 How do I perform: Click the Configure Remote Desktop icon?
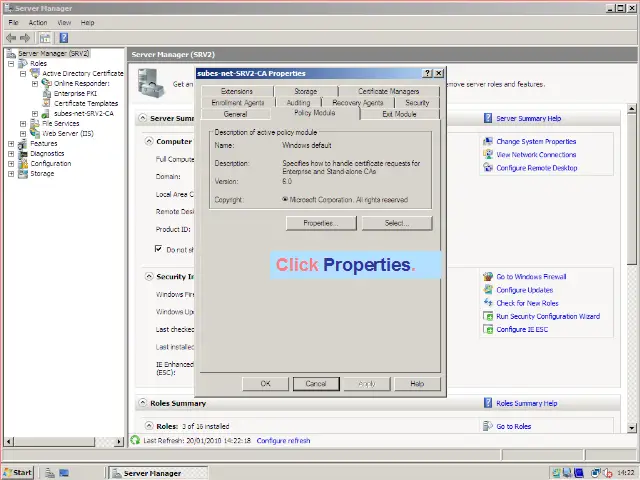pyautogui.click(x=488, y=167)
